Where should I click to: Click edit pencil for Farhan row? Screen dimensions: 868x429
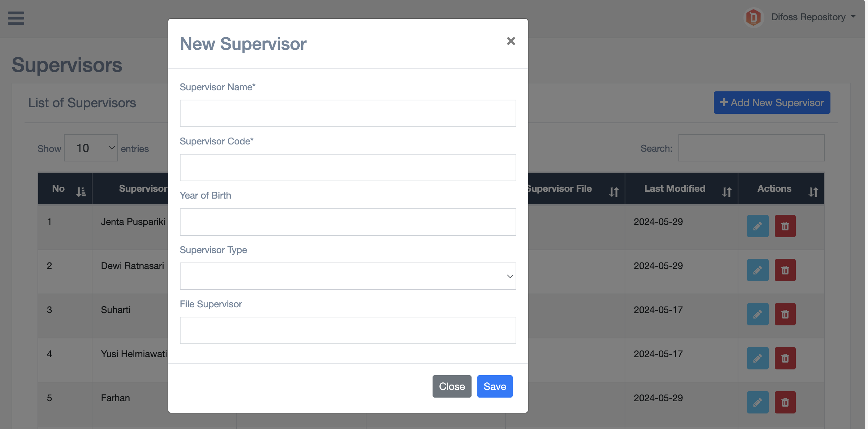758,403
